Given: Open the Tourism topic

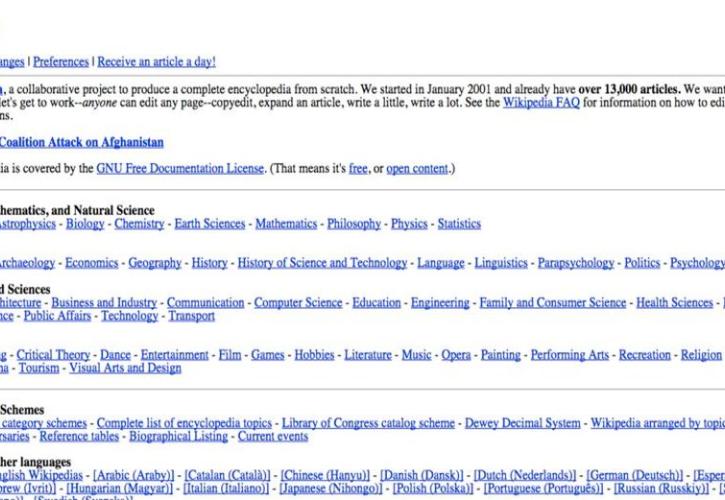Looking at the screenshot, I should click(39, 368).
